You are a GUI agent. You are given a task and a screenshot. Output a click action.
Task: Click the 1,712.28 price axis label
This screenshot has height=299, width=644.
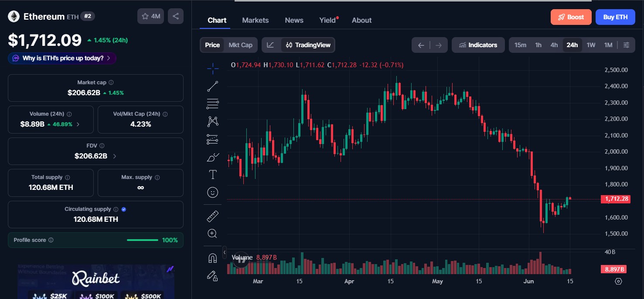pos(617,199)
